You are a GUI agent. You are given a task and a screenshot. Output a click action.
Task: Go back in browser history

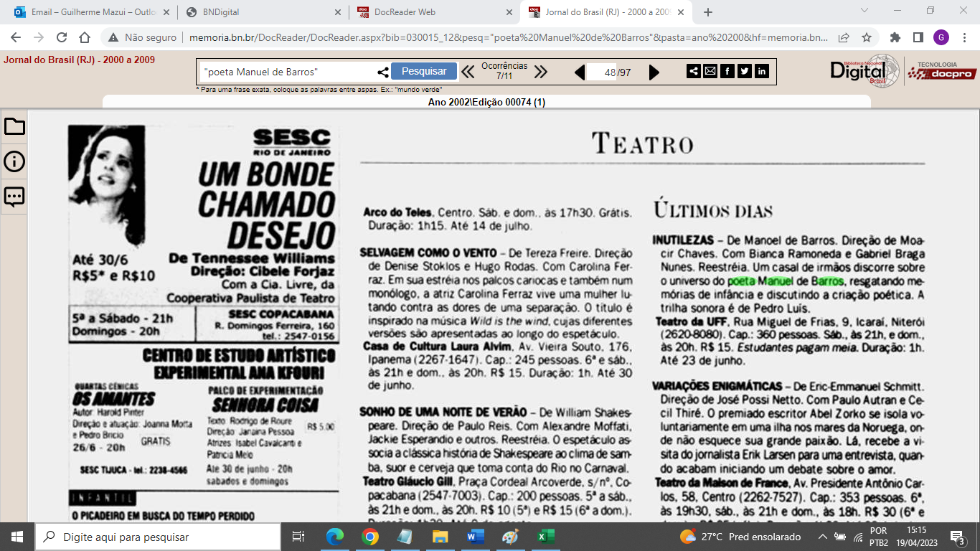(16, 37)
